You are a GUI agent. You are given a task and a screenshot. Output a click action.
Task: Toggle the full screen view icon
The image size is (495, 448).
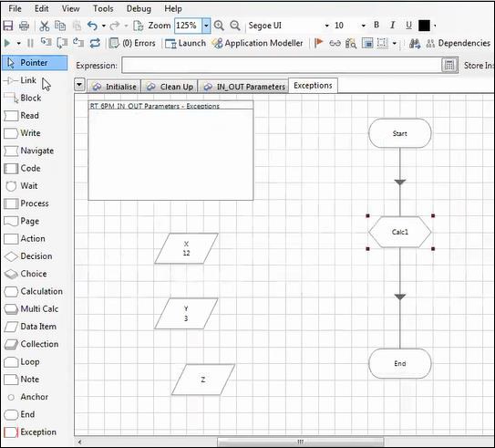(x=366, y=43)
